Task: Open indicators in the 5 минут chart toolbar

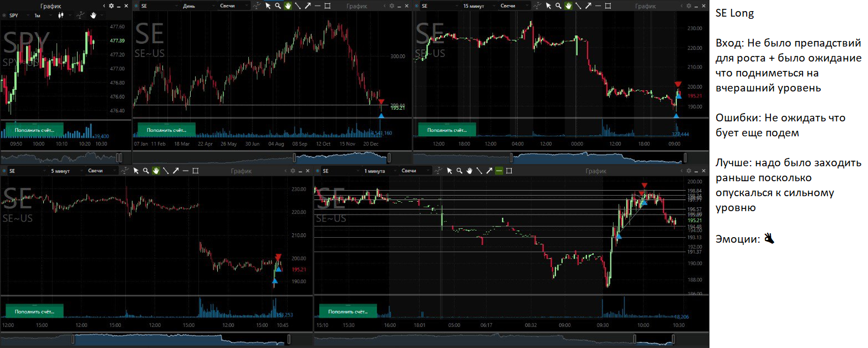Action: pos(125,171)
